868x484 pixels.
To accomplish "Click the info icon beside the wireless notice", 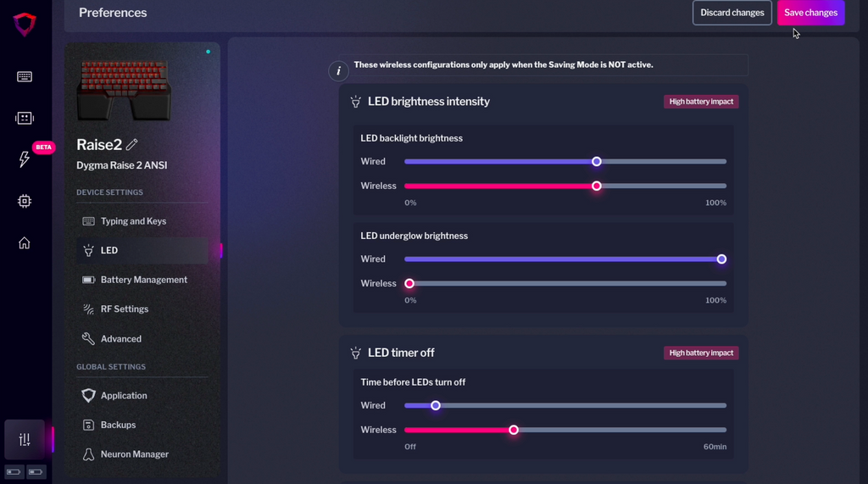I will (339, 71).
